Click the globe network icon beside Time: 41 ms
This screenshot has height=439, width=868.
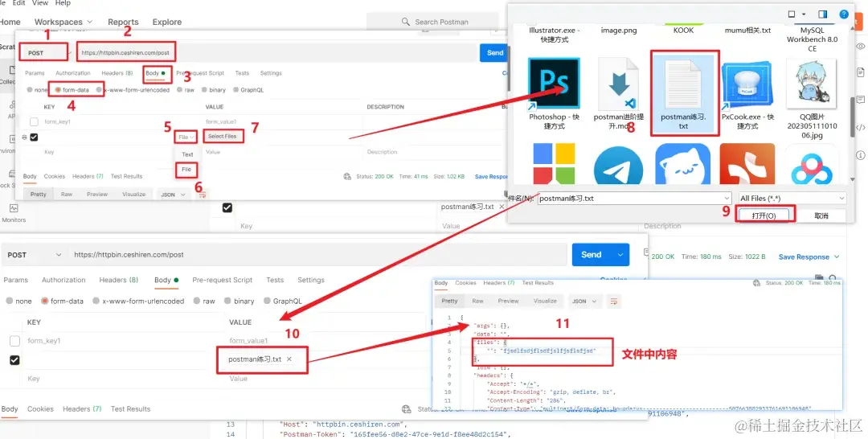tap(347, 177)
